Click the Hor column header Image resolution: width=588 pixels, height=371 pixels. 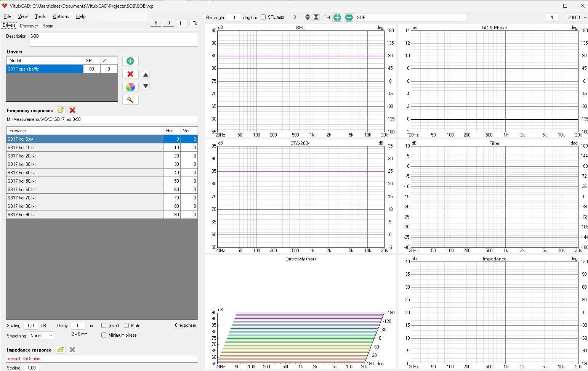172,131
